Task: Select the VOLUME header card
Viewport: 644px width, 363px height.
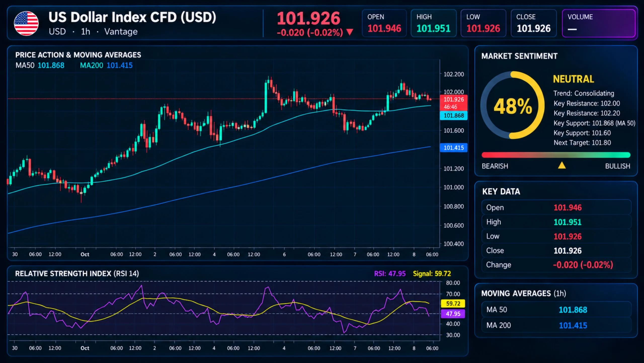Action: [599, 23]
